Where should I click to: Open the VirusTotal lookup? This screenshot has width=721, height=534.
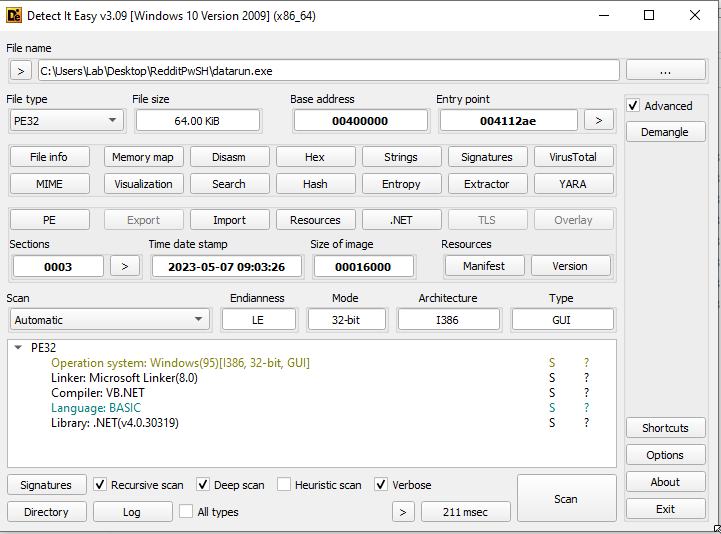click(x=573, y=157)
